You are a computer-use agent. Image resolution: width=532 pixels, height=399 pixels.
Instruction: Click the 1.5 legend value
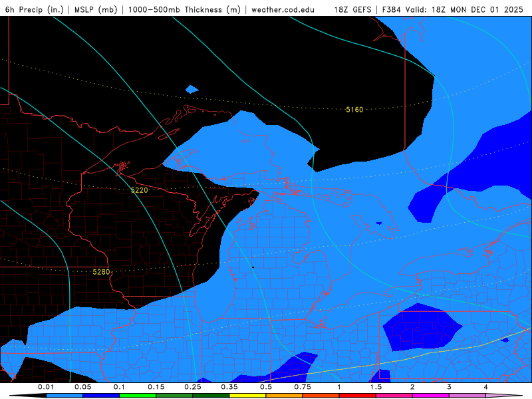376,387
